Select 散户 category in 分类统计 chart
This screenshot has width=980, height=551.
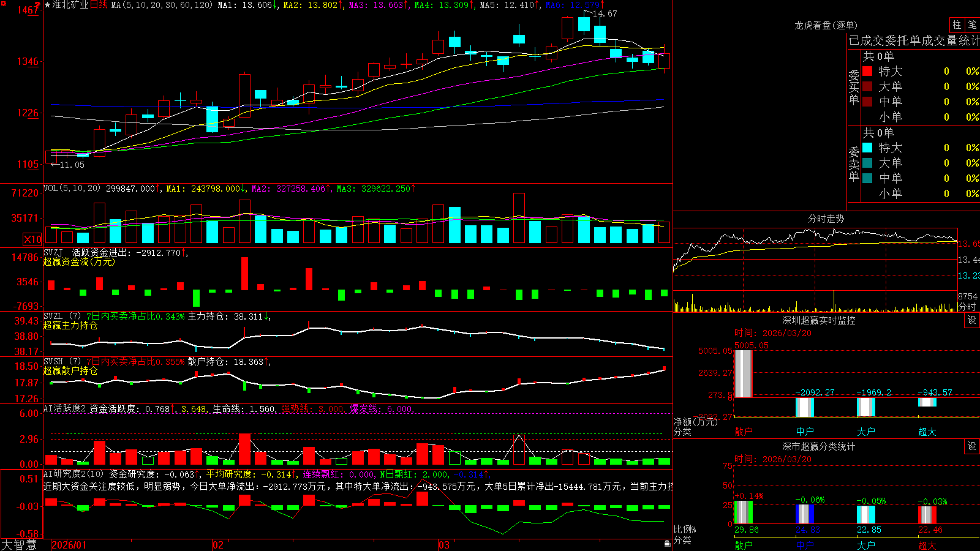click(744, 545)
